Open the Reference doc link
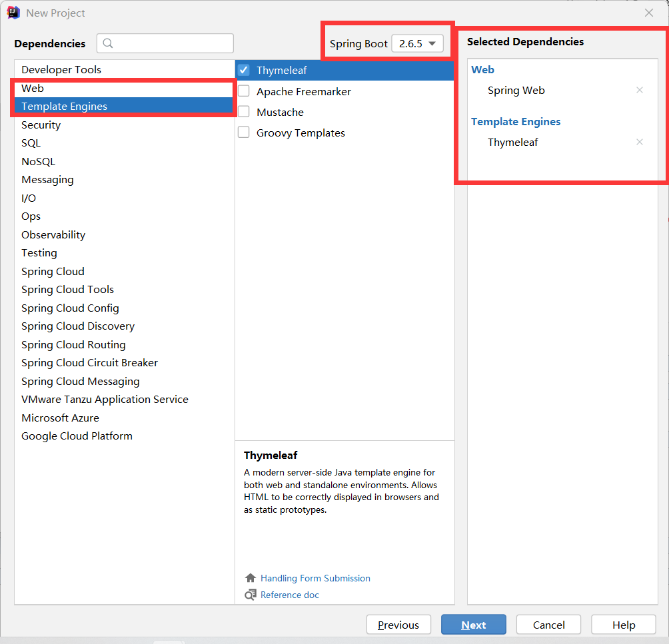This screenshot has height=644, width=669. pos(290,595)
